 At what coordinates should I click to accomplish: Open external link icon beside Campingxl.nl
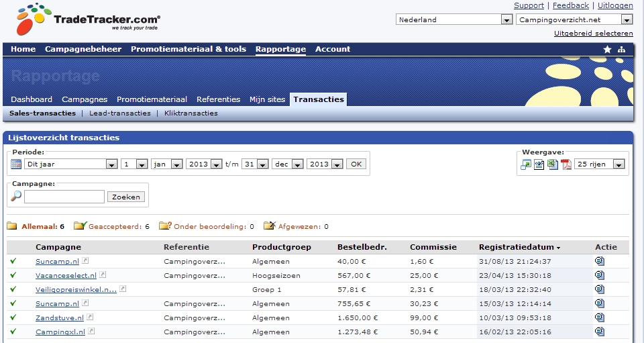[92, 331]
